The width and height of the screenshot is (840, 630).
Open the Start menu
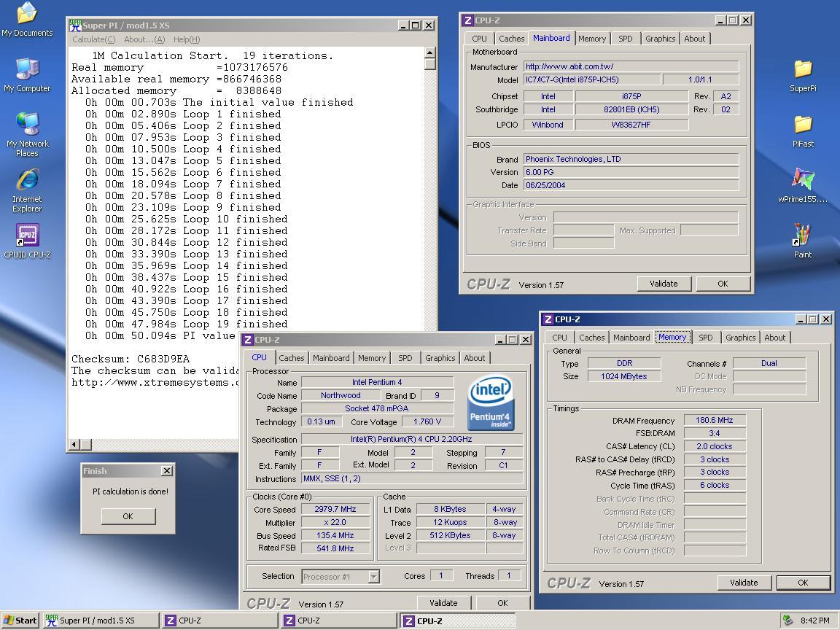(20, 621)
